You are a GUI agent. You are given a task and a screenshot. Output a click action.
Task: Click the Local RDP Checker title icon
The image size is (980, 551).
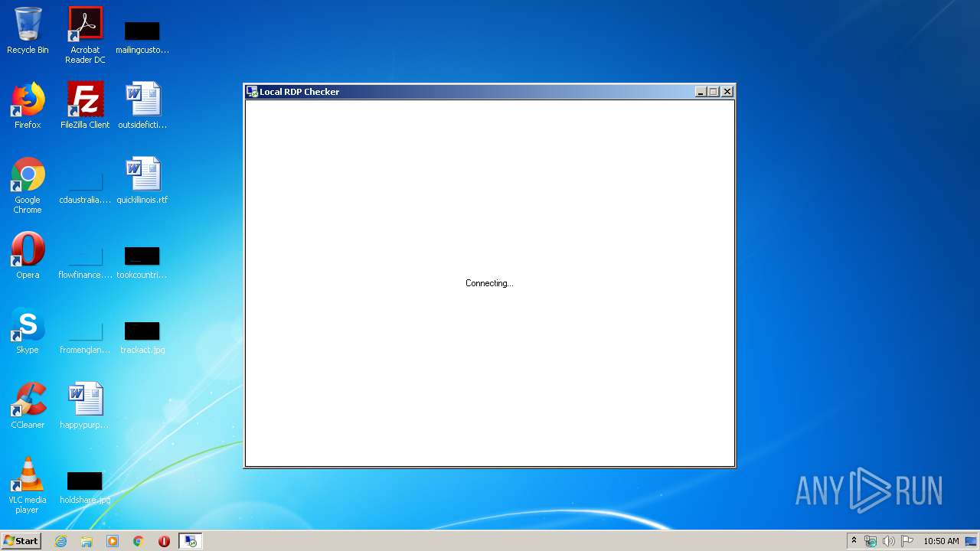252,92
